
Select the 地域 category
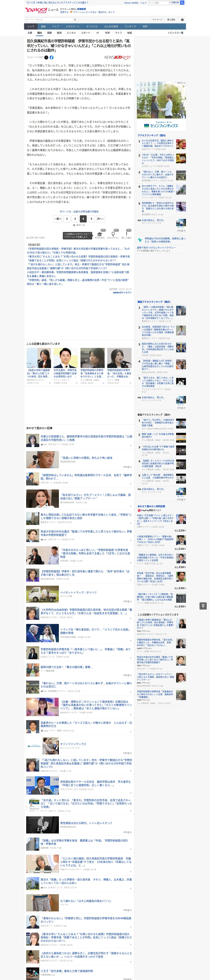130,33
